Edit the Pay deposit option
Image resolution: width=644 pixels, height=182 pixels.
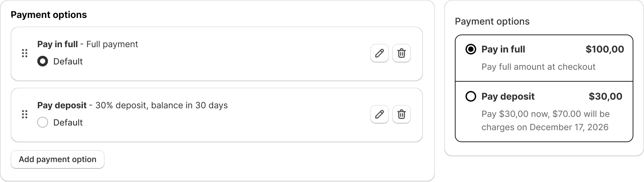(379, 114)
